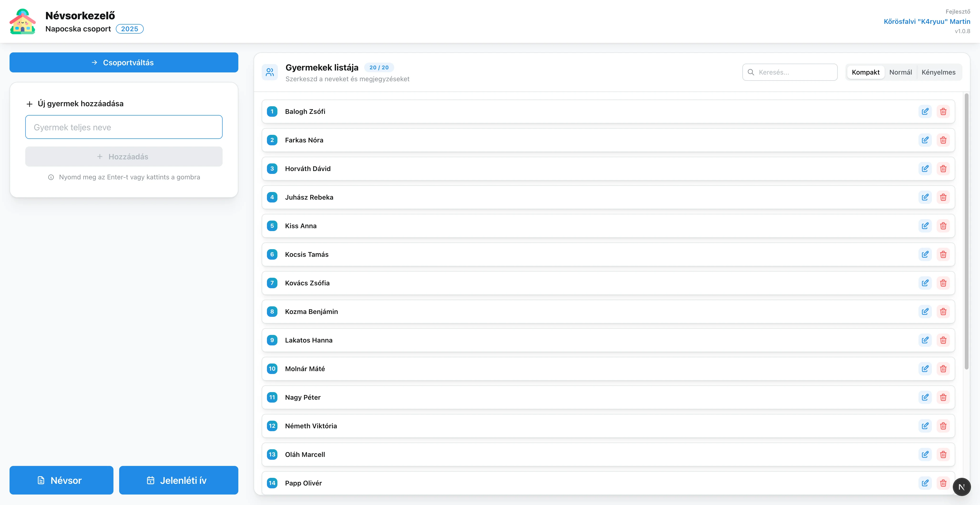The width and height of the screenshot is (980, 505).
Task: Switch to Normál view density
Action: click(900, 72)
